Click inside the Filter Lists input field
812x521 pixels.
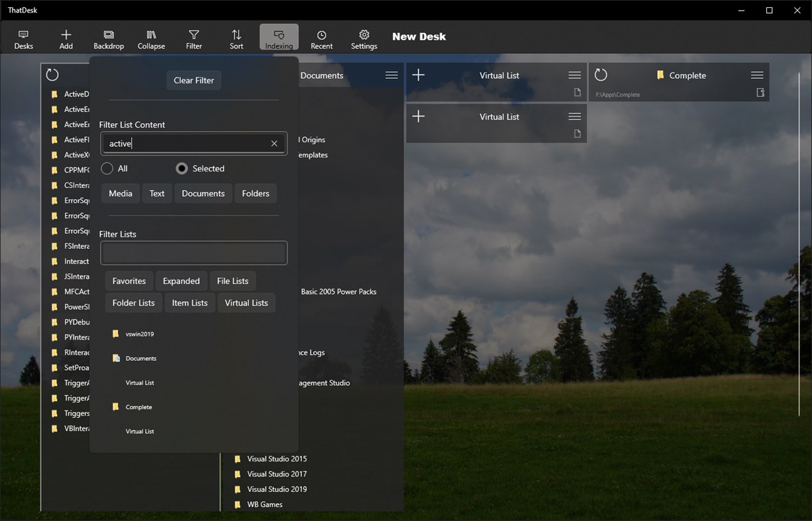click(x=193, y=252)
